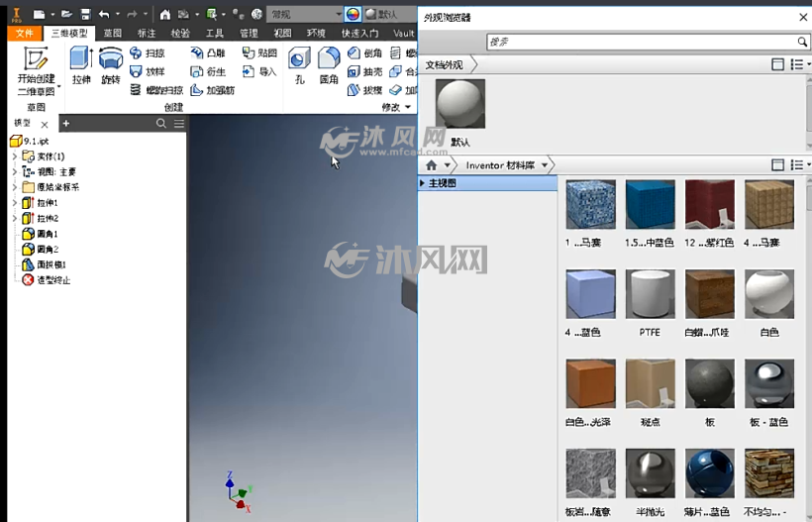Viewport: 812px width, 522px height.
Task: Switch to the 视图 ribbon tab
Action: [282, 33]
